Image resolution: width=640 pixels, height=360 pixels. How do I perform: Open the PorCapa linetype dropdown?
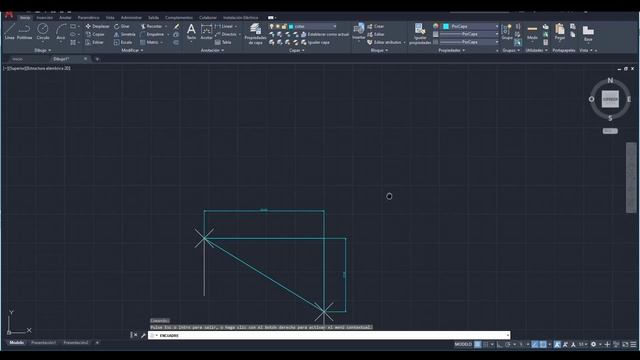click(469, 42)
